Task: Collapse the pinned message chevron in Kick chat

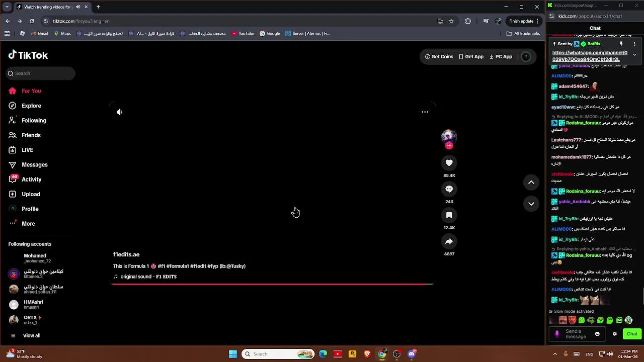Action: pos(634,54)
